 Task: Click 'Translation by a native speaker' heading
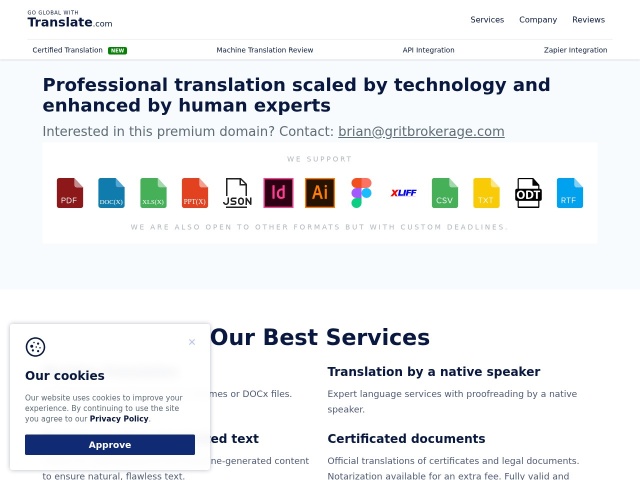coord(433,372)
